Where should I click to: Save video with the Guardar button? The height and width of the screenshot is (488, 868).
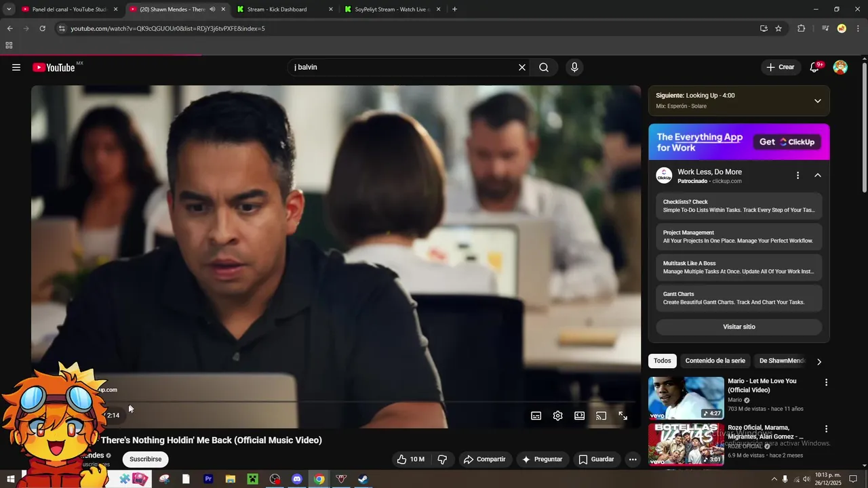point(596,459)
